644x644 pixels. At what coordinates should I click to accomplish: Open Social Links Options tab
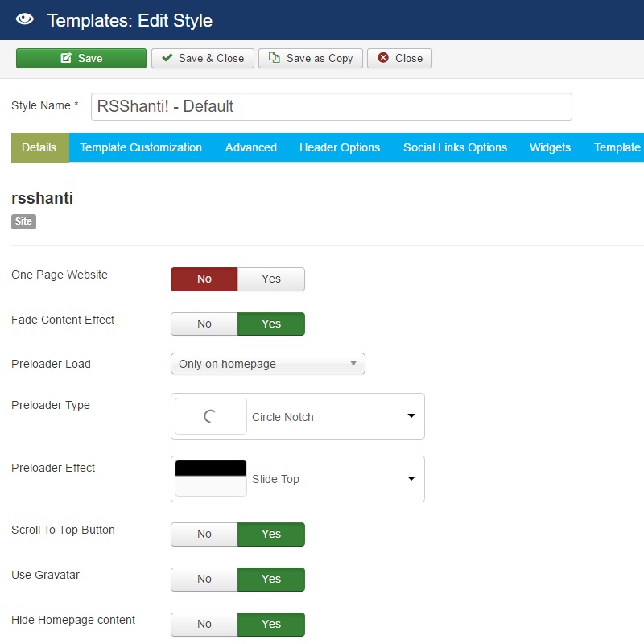pos(455,147)
